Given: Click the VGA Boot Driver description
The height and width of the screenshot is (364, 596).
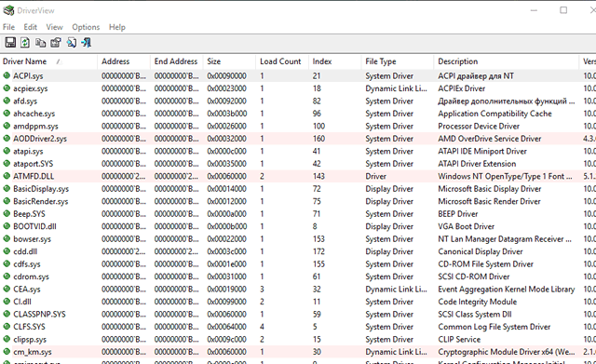Looking at the screenshot, I should pos(466,226).
